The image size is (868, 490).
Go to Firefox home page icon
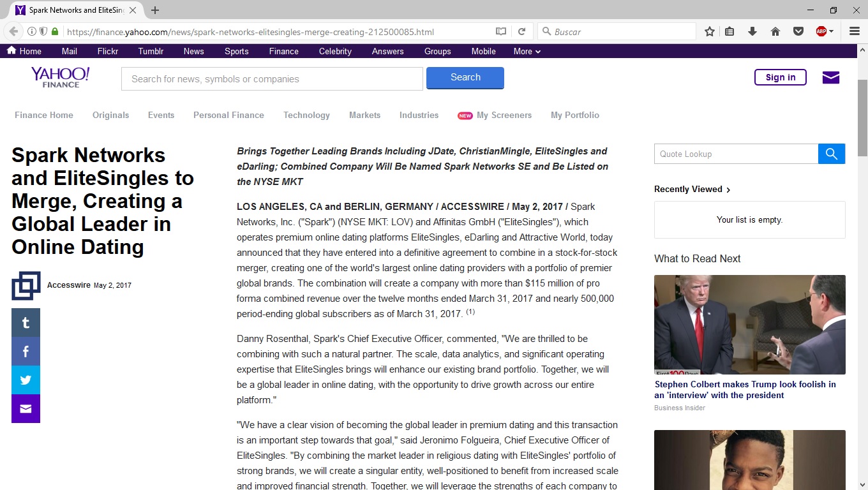(x=775, y=31)
